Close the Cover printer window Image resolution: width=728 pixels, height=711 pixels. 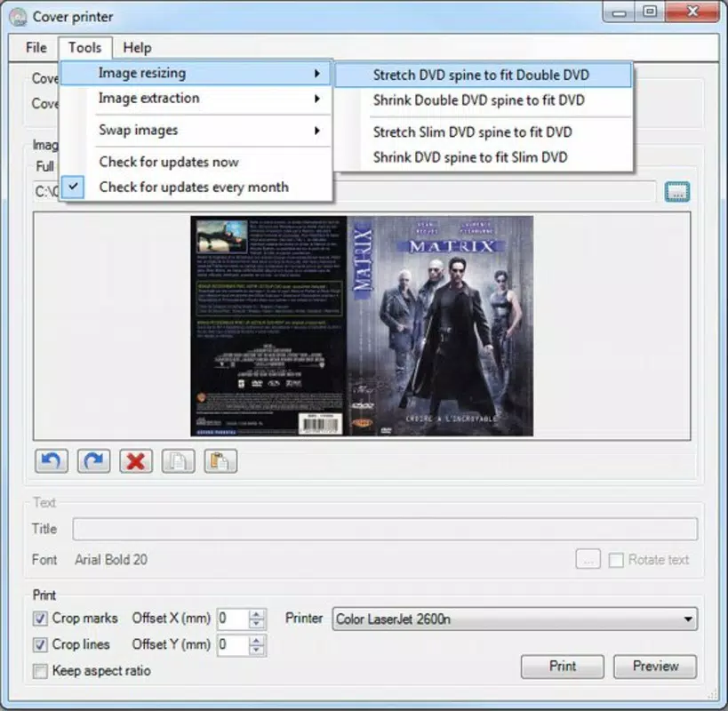(x=692, y=12)
